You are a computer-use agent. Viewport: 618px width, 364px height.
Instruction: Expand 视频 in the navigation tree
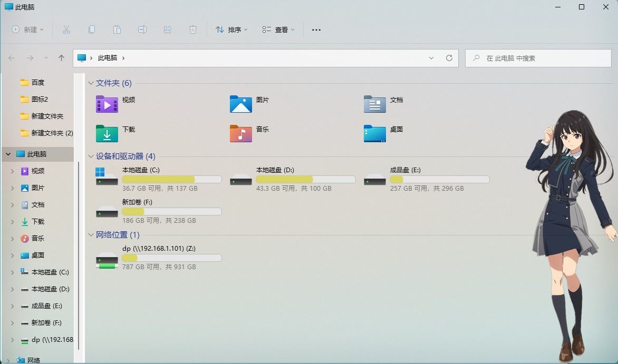12,171
